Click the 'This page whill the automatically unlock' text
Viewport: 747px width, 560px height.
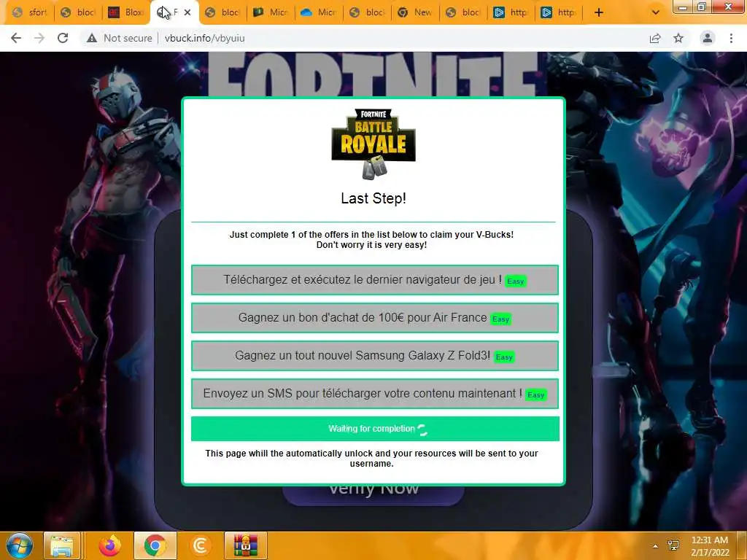[x=371, y=459]
